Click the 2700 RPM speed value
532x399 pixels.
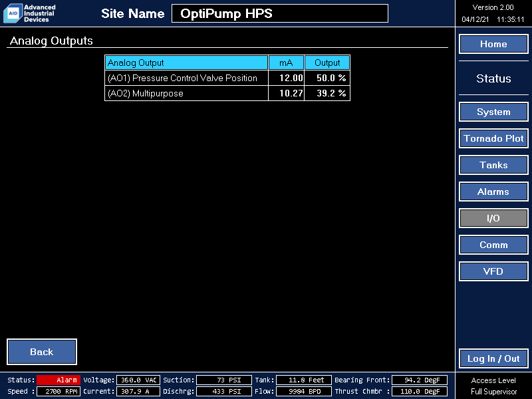59,391
